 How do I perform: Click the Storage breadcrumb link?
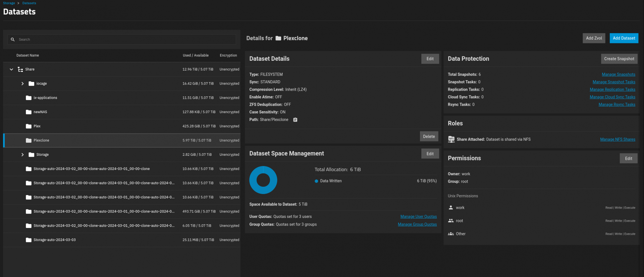coord(9,3)
